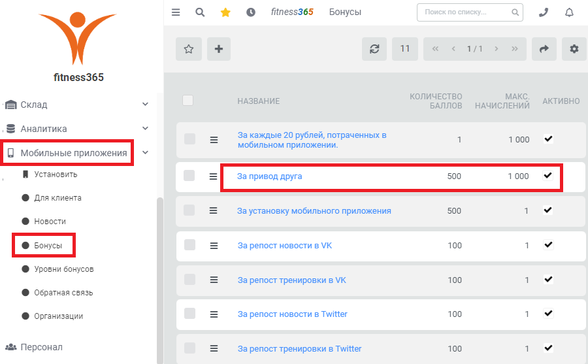Viewport: 588px width, 364px height.
Task: Click drag handle of 'За установку мобильного приложения' row
Action: pos(214,211)
